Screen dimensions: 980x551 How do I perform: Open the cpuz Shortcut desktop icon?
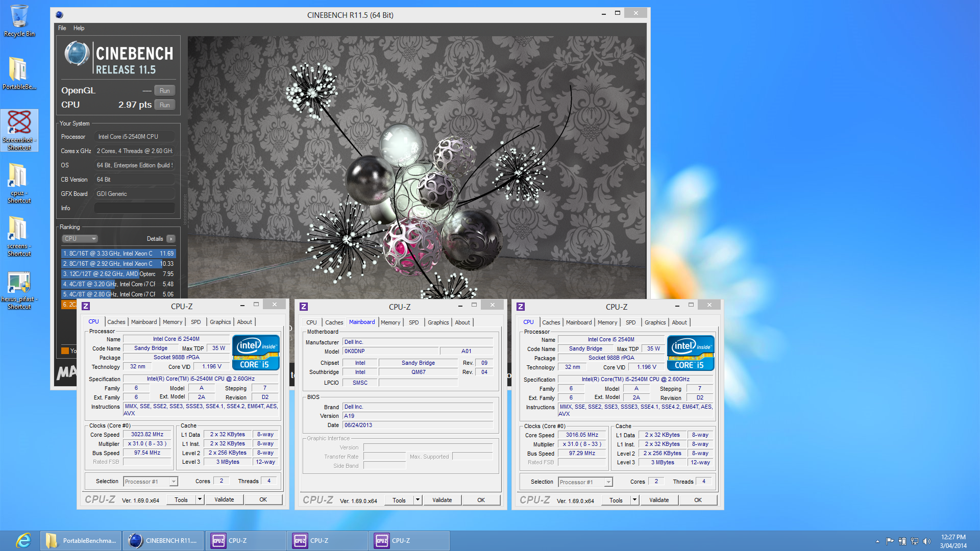pyautogui.click(x=19, y=184)
